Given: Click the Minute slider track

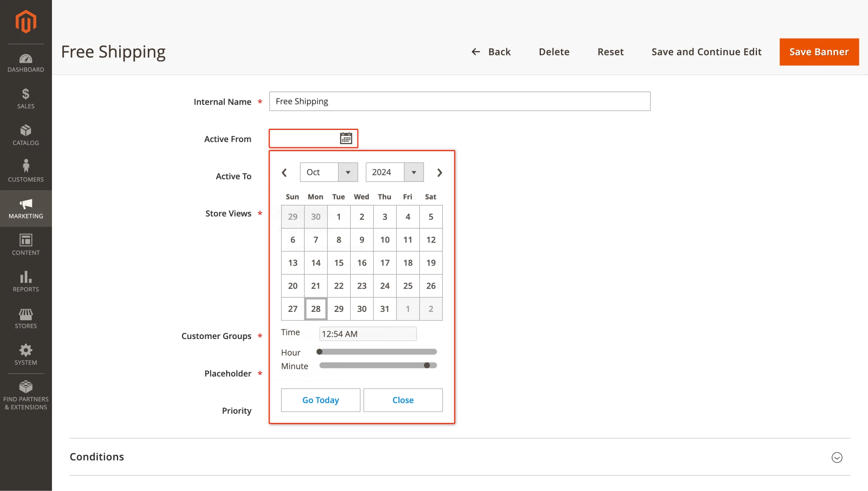Looking at the screenshot, I should click(374, 365).
